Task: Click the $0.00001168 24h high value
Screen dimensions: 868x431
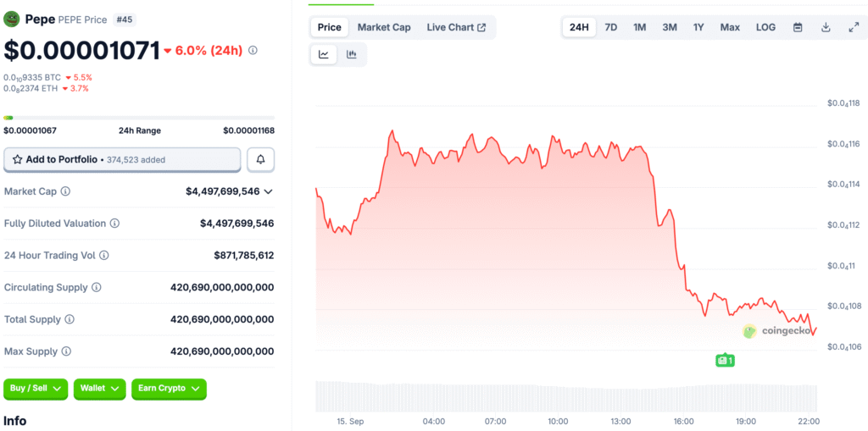Action: [248, 130]
